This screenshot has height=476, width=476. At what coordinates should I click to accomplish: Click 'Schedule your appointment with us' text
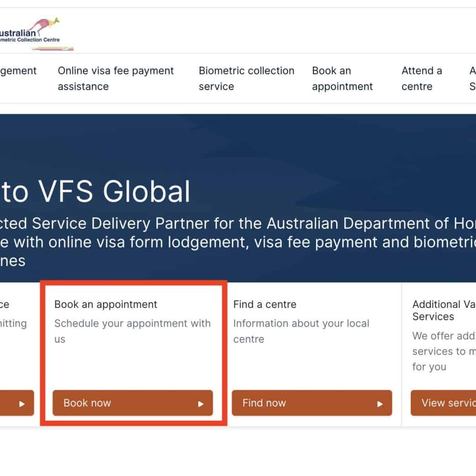(132, 331)
